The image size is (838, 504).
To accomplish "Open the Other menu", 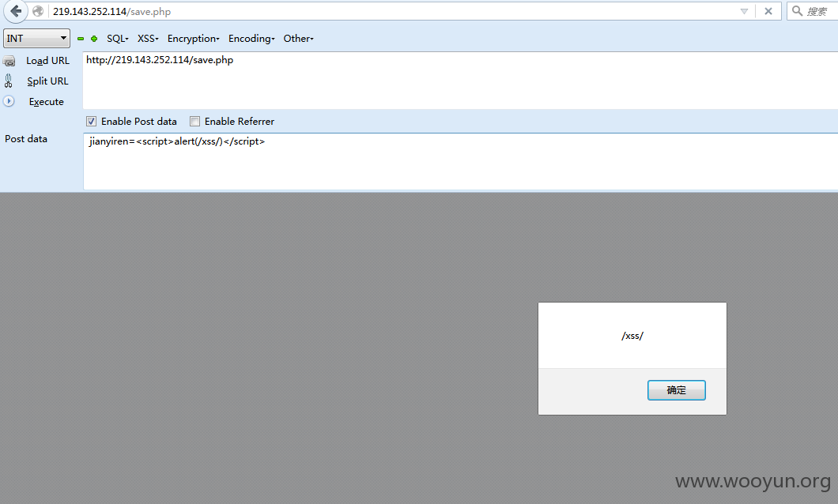I will pos(298,39).
